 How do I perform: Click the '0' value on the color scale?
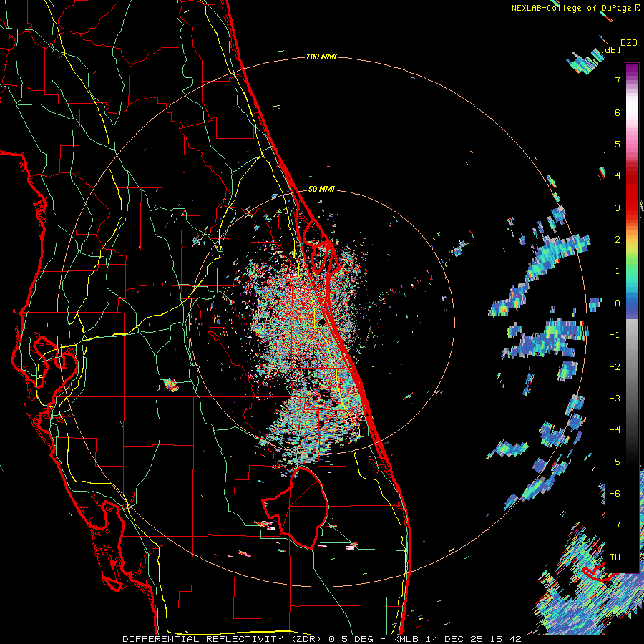(x=618, y=303)
